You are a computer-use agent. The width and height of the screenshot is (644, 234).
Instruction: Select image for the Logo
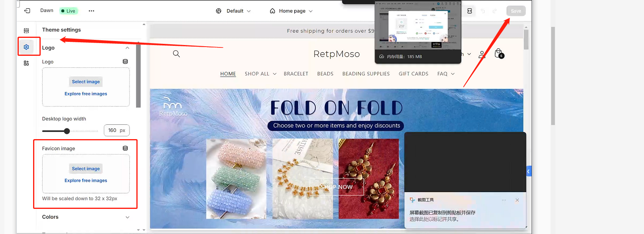click(x=86, y=82)
